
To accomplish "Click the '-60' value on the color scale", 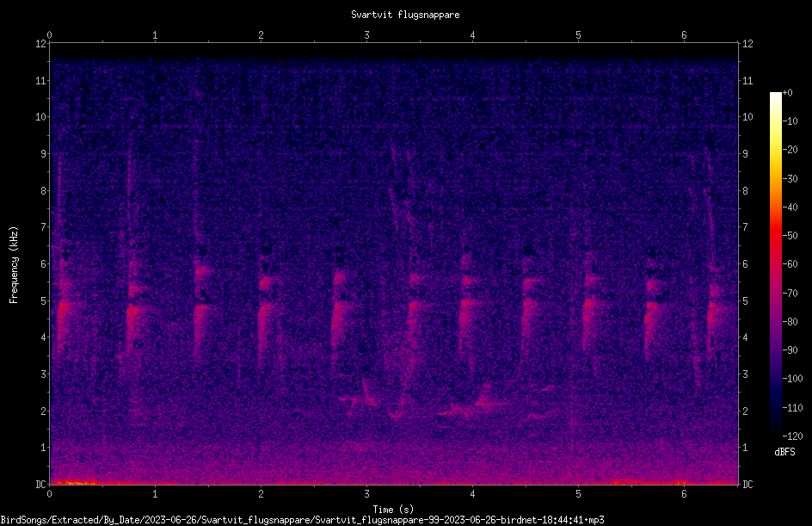I will (790, 264).
